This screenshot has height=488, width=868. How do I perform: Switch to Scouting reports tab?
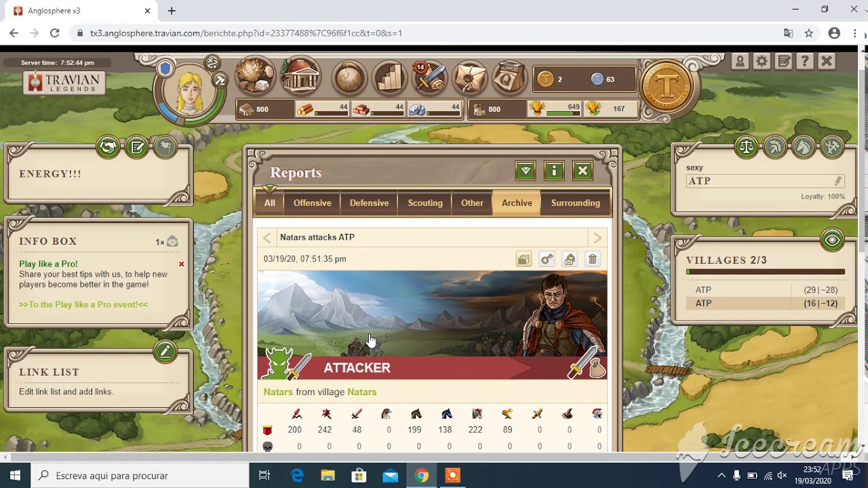coord(425,203)
